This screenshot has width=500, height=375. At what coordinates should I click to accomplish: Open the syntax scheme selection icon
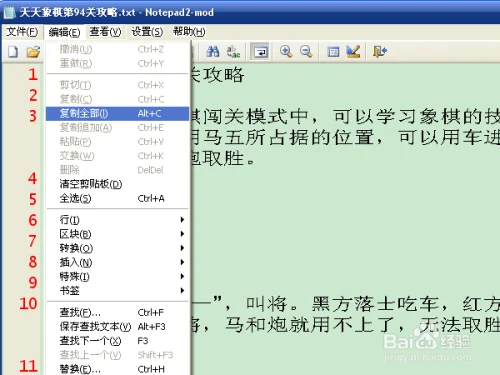333,52
